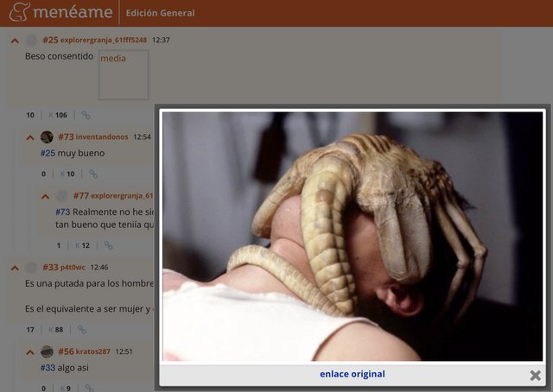Follow #25 reference in 'muy bueno' reply
Viewport: 553px width, 392px height.
coord(48,154)
